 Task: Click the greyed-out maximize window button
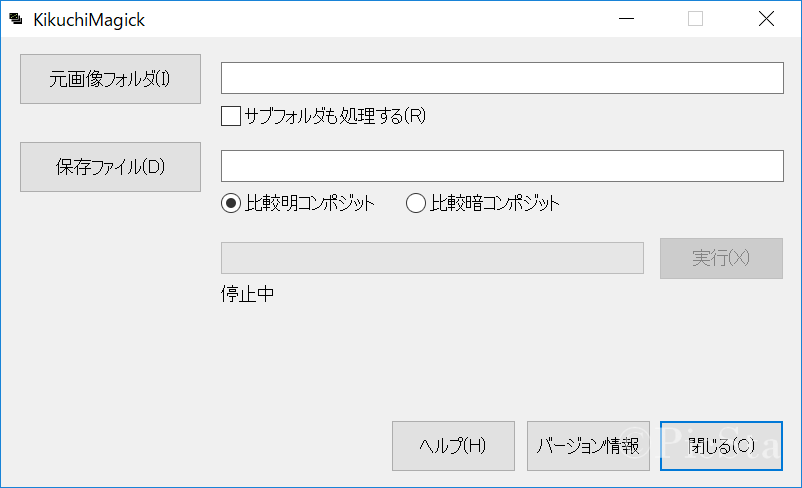[695, 18]
